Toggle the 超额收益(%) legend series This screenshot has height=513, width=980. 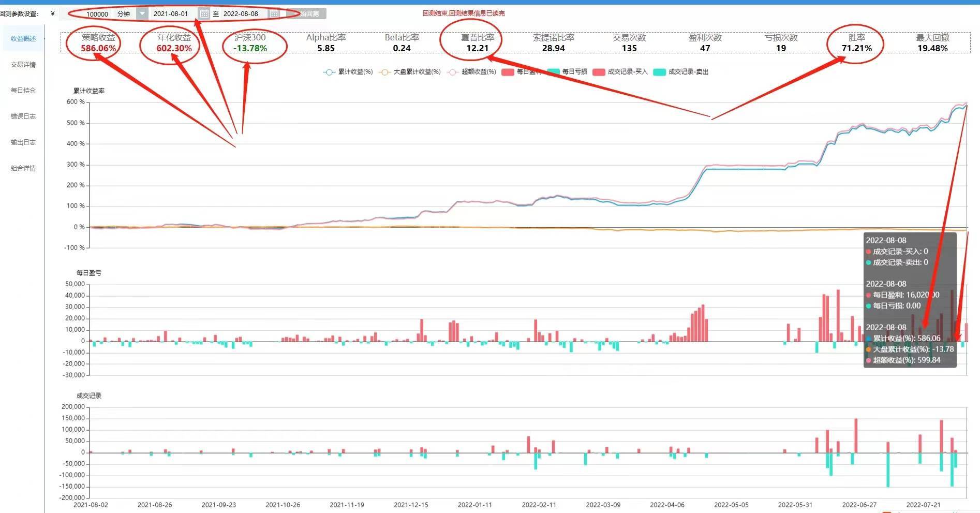(x=472, y=72)
